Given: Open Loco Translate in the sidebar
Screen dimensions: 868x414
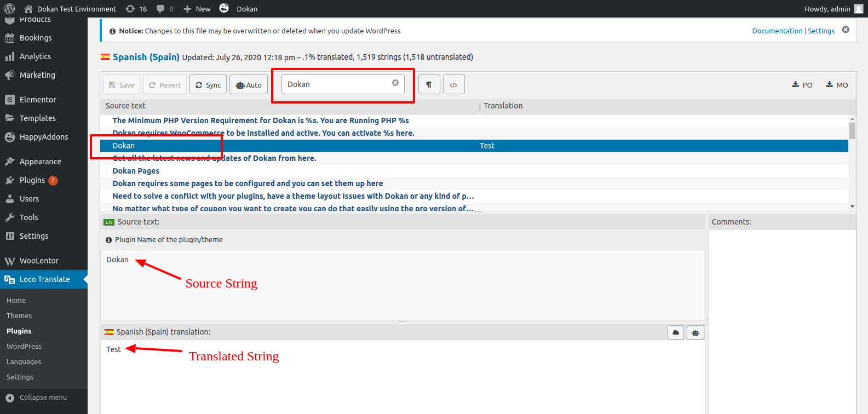Looking at the screenshot, I should 44,279.
